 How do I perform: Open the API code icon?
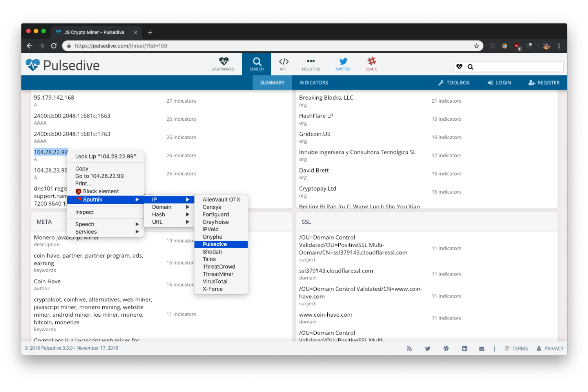[x=284, y=62]
